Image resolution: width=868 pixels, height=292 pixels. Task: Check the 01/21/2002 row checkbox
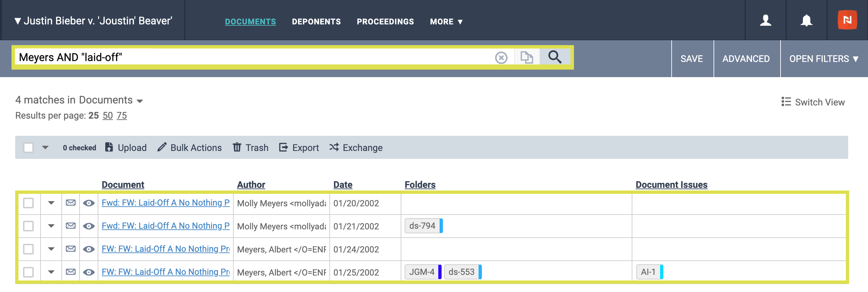(x=28, y=226)
